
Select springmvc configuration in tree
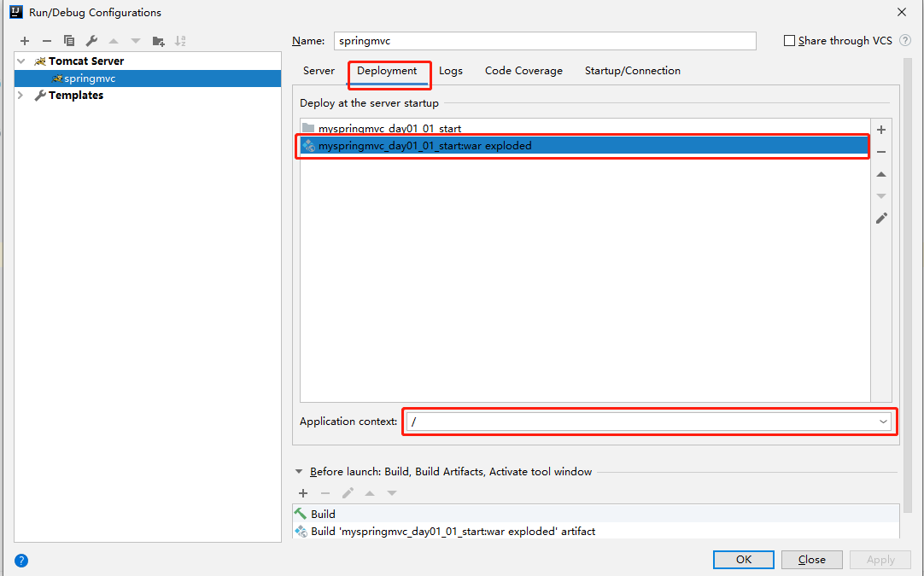(x=148, y=79)
